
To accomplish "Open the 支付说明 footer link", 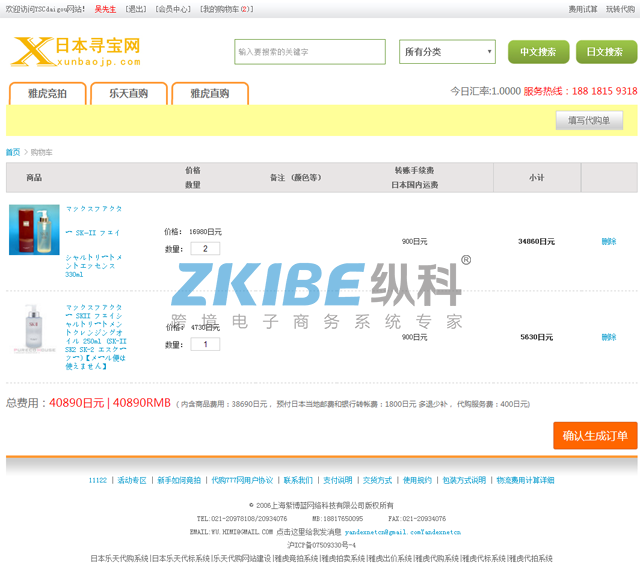I will (338, 480).
